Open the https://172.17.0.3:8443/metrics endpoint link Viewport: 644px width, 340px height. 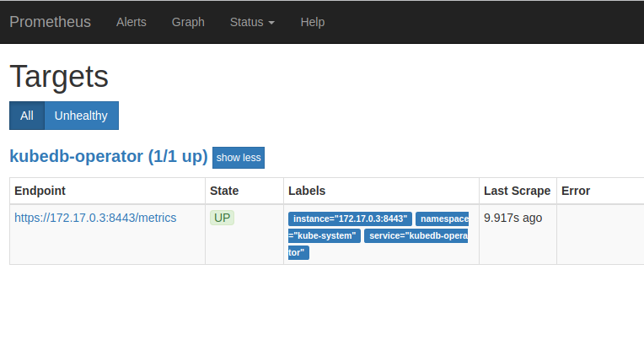coord(95,218)
